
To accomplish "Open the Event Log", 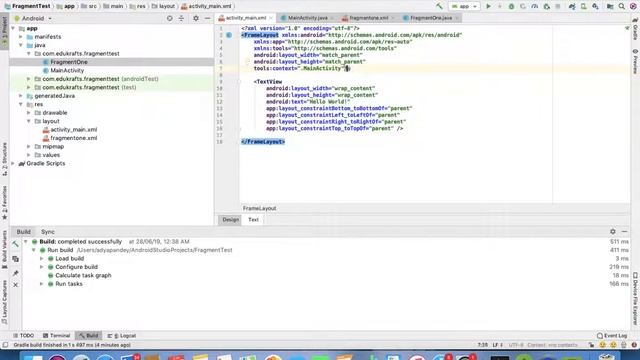I will (611, 336).
